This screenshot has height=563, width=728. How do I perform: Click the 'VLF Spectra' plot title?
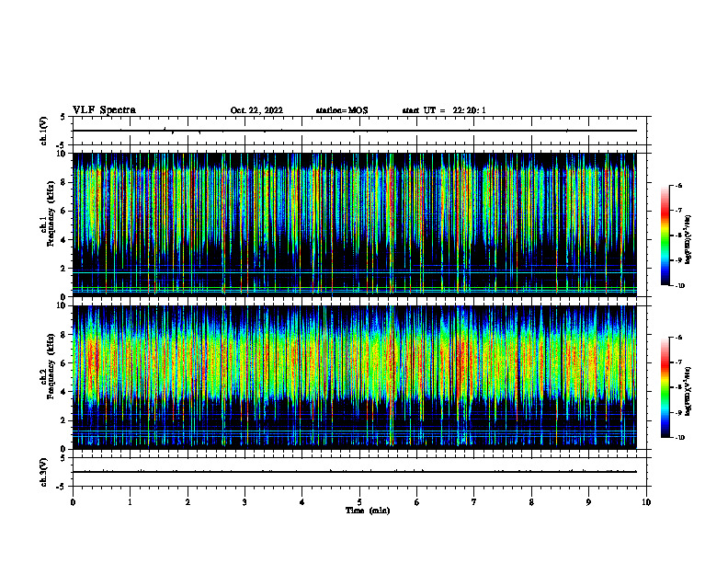pyautogui.click(x=104, y=110)
